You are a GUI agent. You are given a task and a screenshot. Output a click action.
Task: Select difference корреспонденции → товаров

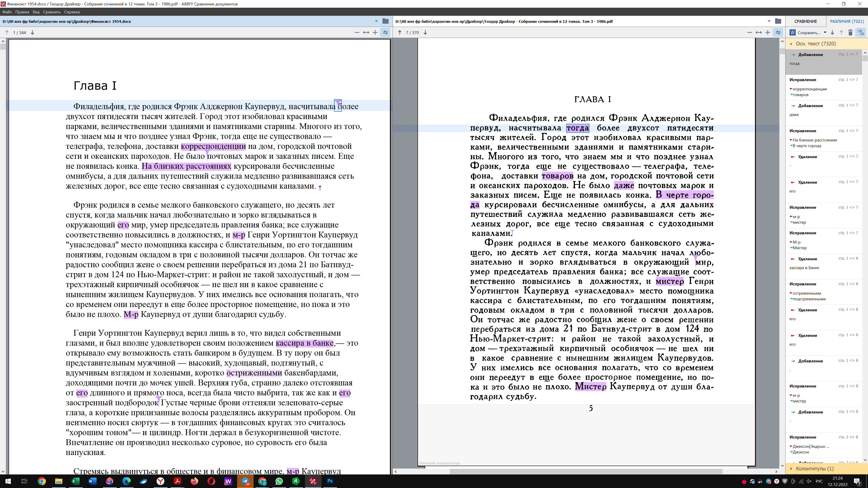[823, 88]
